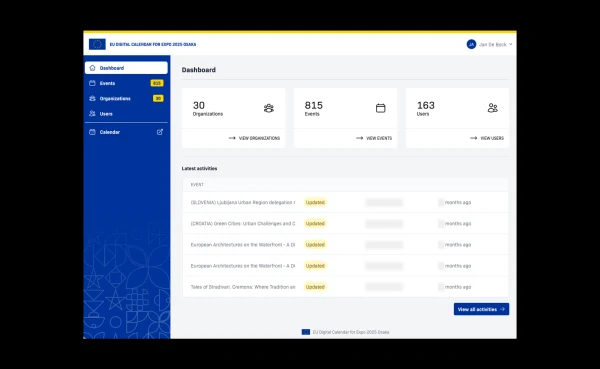Open the Tales of Stradivari, Cremona activity
The image size is (600, 369).
pos(243,287)
